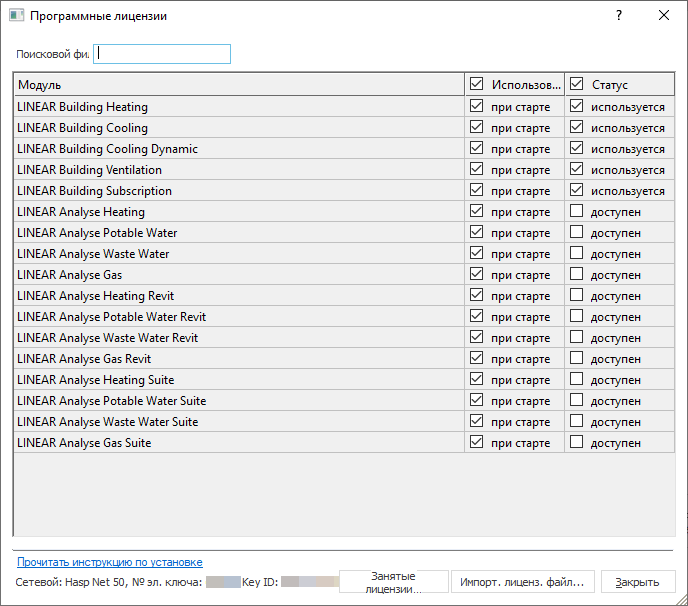Viewport: 688px width, 606px height.
Task: Toggle 'при старте' for LINEAR Analyse Heating Suite
Action: coord(477,379)
